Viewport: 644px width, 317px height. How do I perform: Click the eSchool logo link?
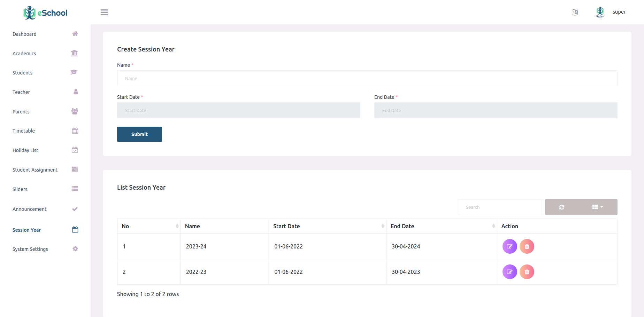[45, 13]
